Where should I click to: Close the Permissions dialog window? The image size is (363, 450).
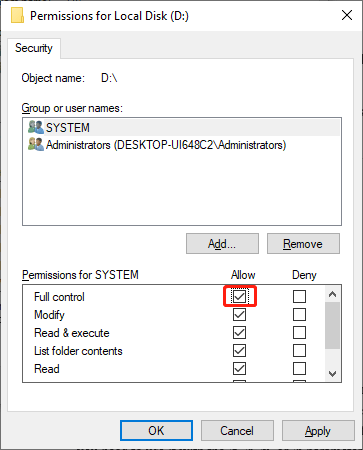click(347, 15)
